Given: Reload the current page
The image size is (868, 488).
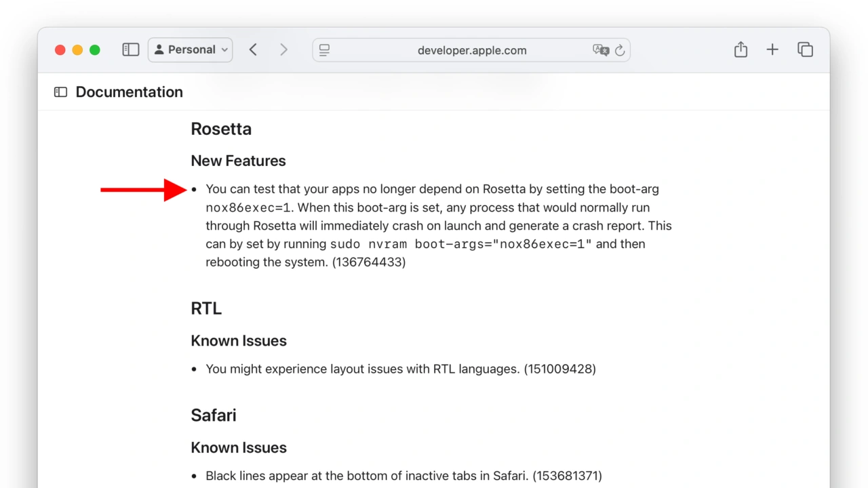Looking at the screenshot, I should tap(620, 50).
